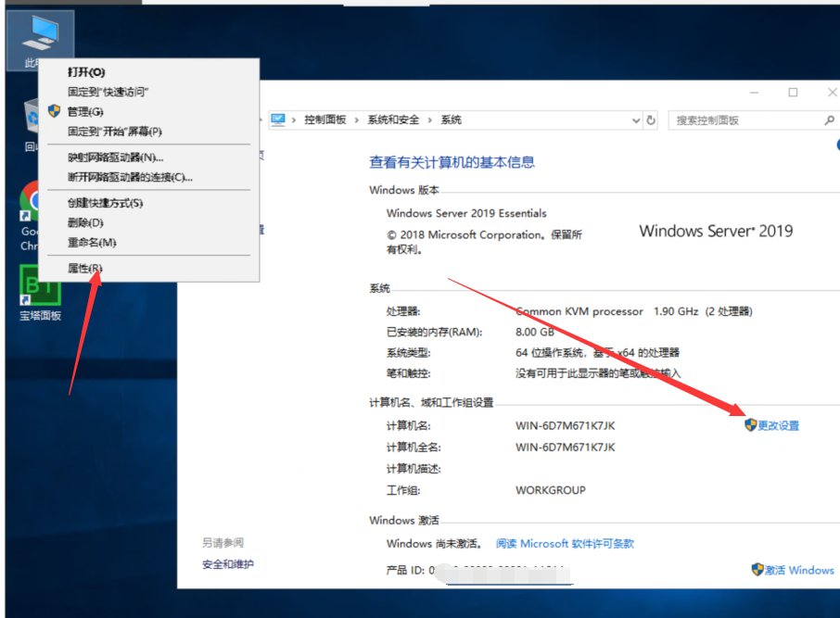
Task: Click the 已安装的内存(RAM) label
Action: (x=435, y=332)
